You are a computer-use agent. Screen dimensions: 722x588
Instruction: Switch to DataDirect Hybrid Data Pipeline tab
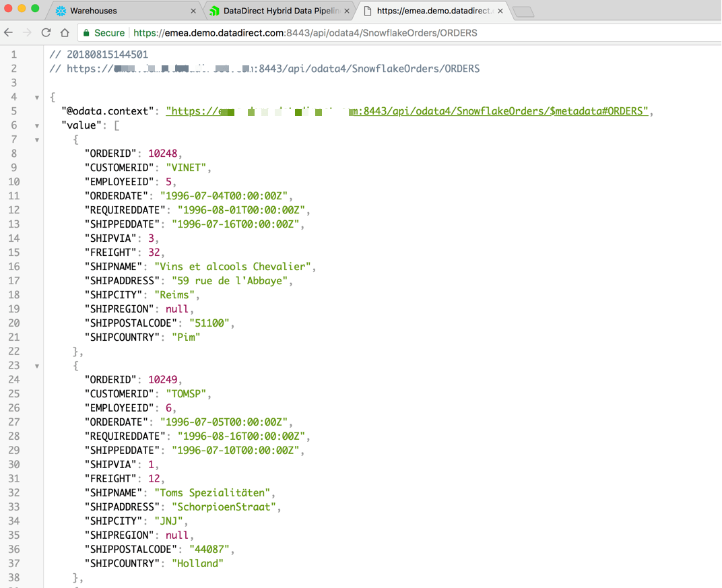tap(276, 11)
